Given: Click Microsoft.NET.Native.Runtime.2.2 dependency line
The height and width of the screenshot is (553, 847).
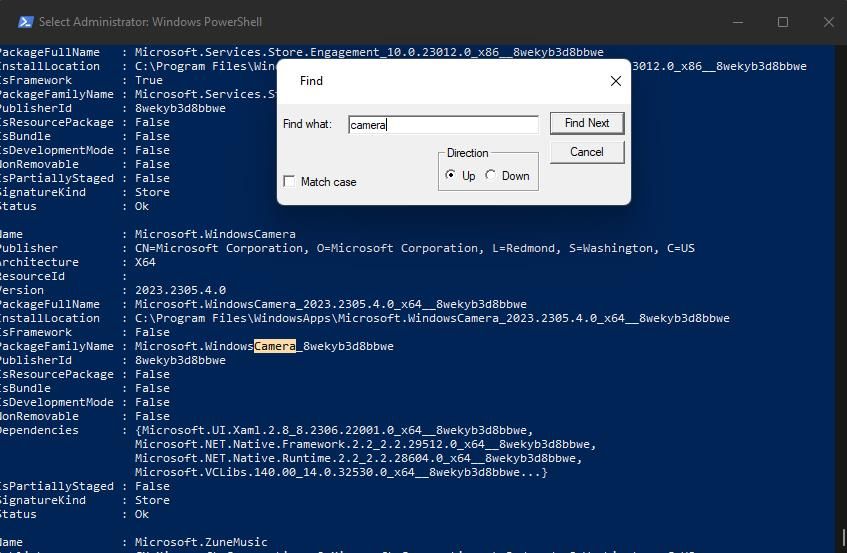Looking at the screenshot, I should 358,458.
